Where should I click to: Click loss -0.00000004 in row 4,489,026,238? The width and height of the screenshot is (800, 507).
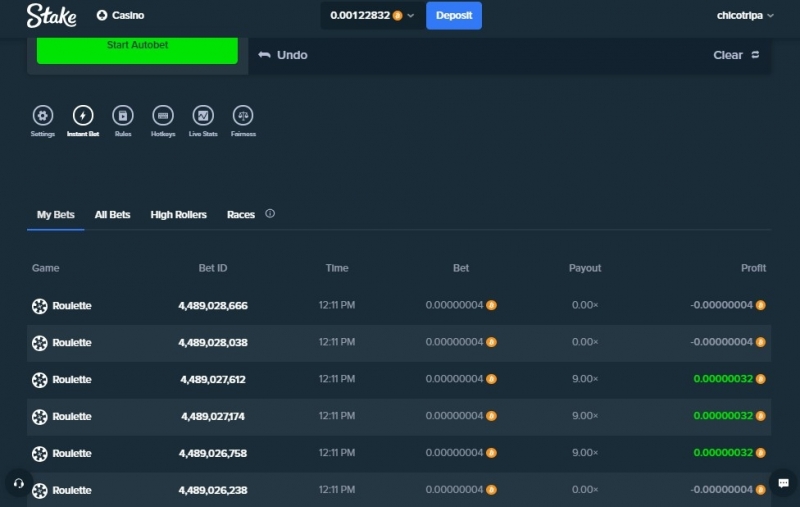pos(721,490)
